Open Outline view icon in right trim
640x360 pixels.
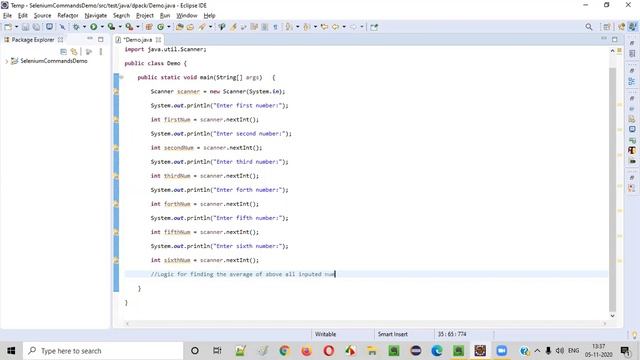pyautogui.click(x=632, y=81)
